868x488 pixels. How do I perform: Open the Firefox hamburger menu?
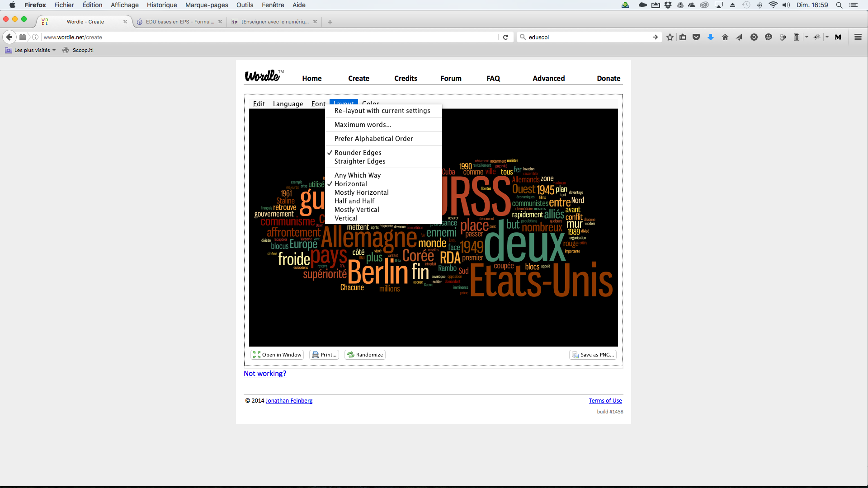(x=858, y=37)
